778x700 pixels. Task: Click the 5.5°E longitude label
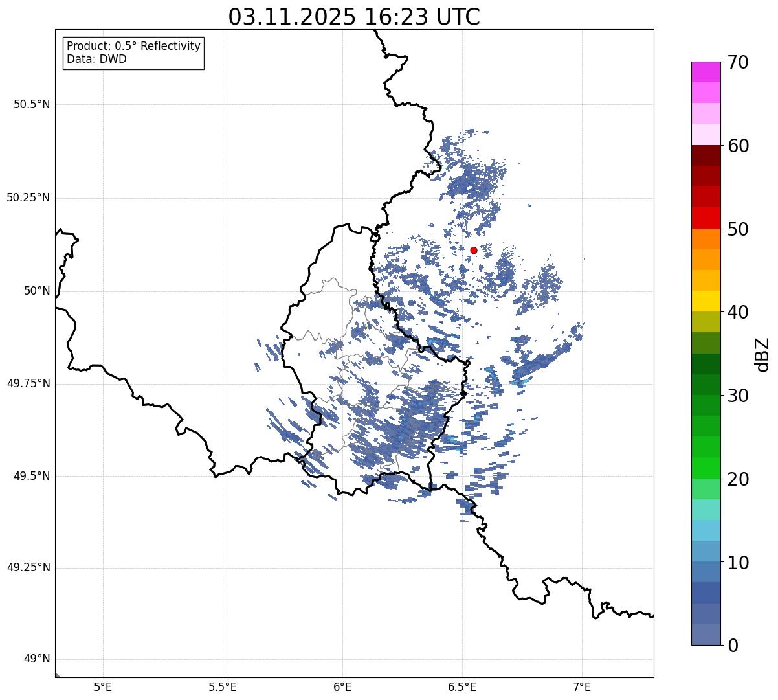[223, 686]
